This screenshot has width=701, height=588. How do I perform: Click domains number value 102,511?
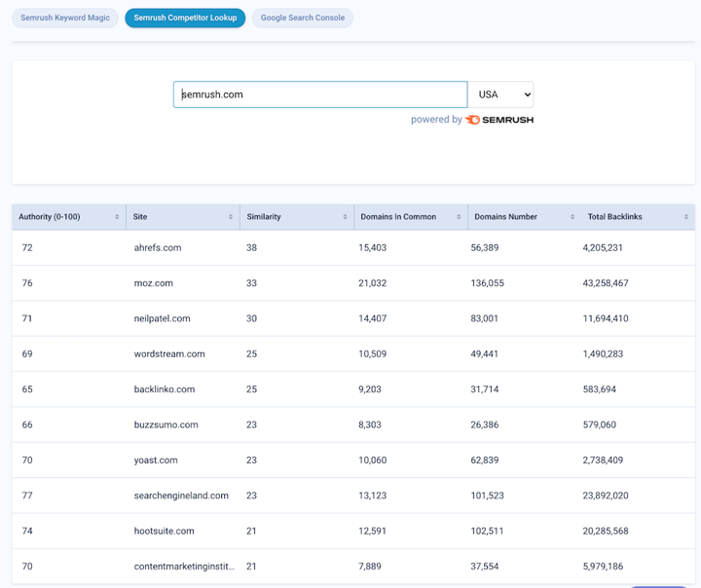(x=487, y=531)
